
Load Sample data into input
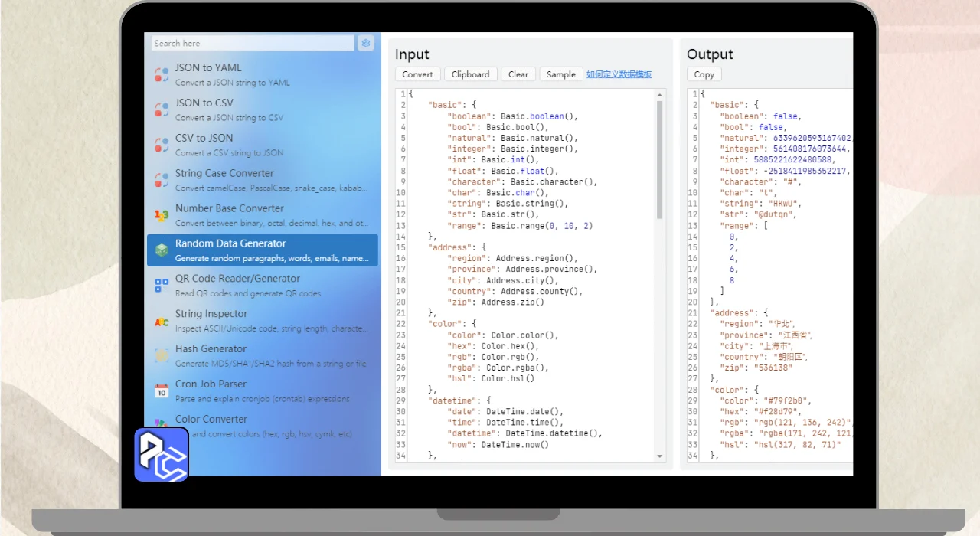tap(560, 74)
